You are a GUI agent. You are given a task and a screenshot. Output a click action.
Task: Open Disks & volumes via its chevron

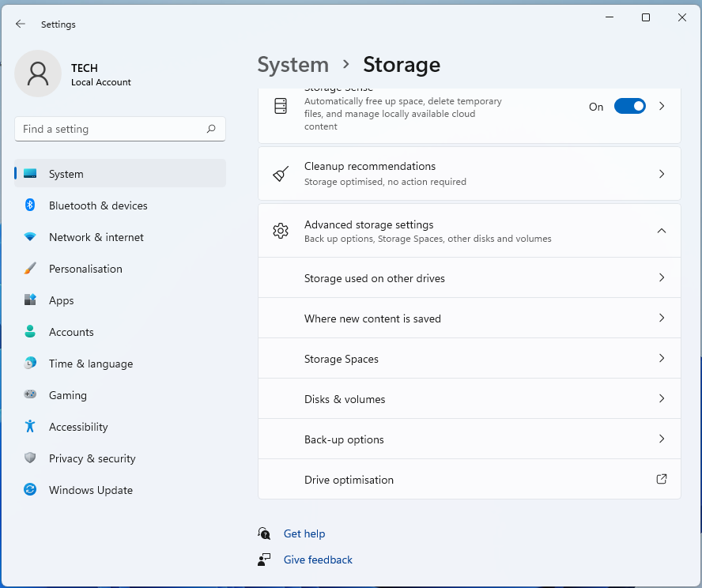coord(662,398)
